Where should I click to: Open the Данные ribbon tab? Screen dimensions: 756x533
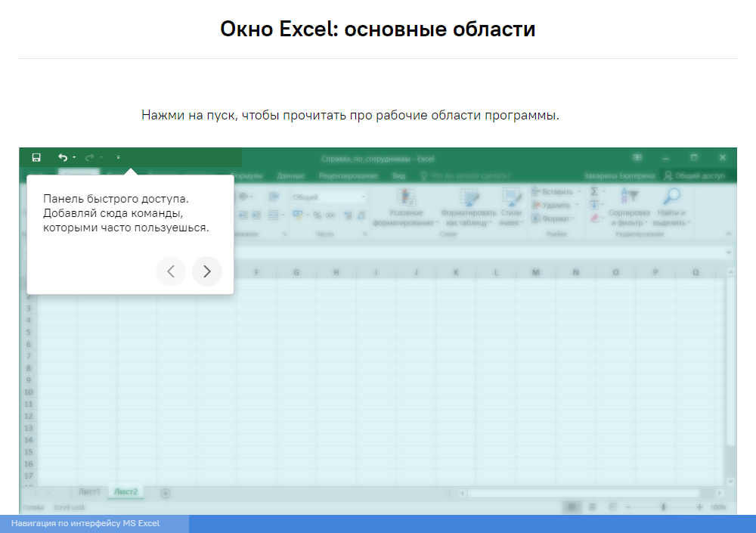tap(290, 176)
